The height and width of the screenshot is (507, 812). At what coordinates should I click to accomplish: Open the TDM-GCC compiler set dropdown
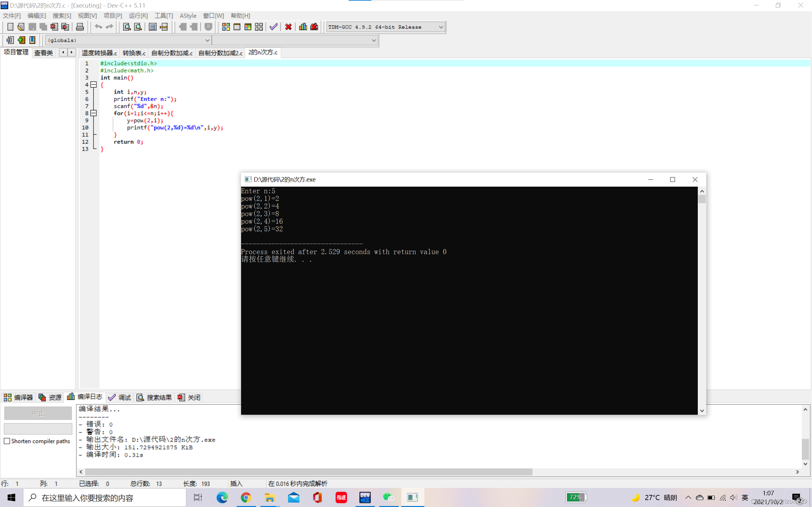441,27
